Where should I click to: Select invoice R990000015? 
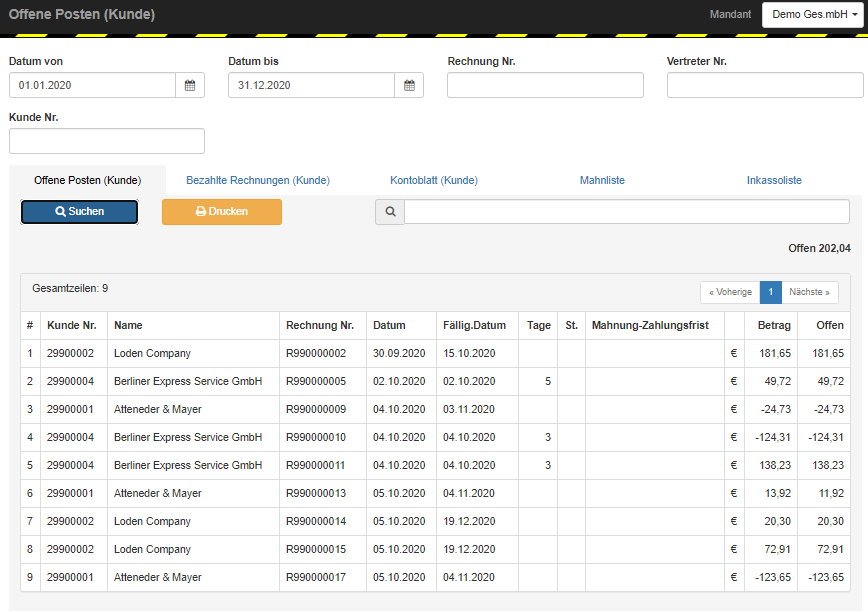(x=316, y=549)
